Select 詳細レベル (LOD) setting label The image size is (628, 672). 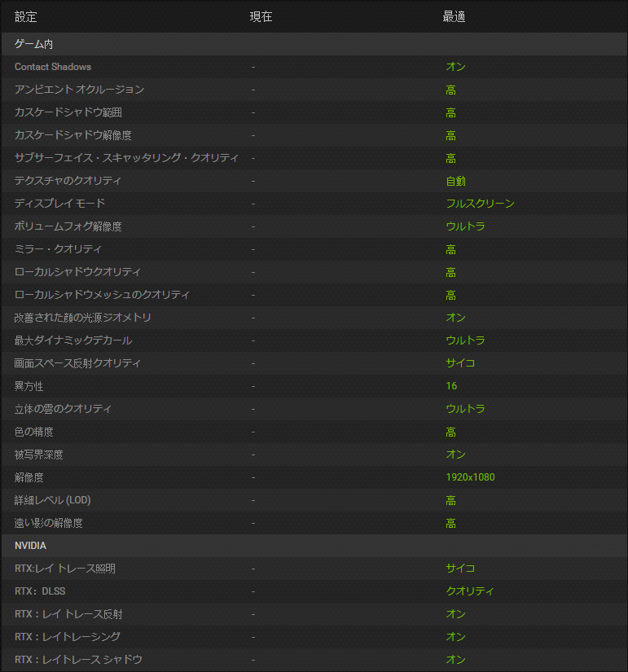tap(53, 500)
